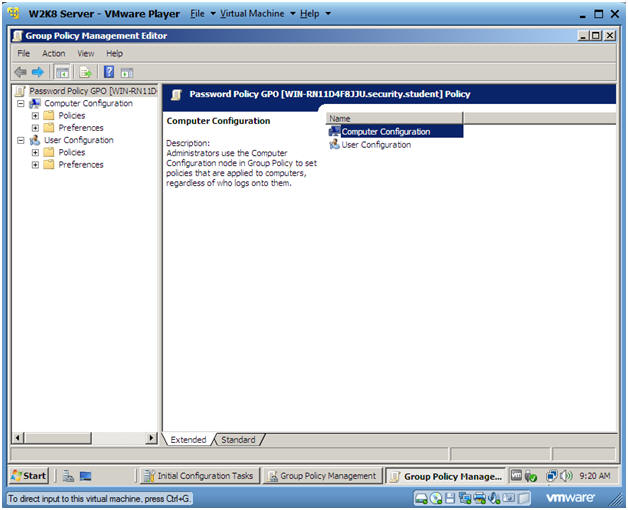
Task: Switch to the Extended tab
Action: coord(188,440)
